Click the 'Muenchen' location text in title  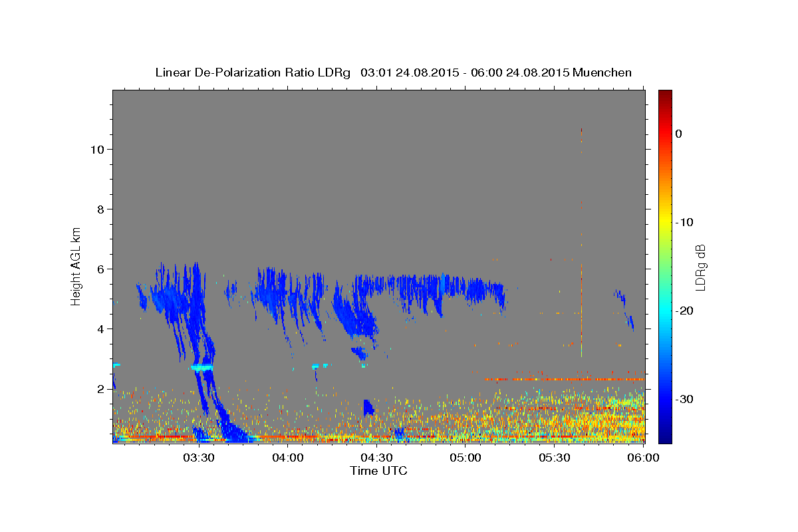pyautogui.click(x=602, y=72)
